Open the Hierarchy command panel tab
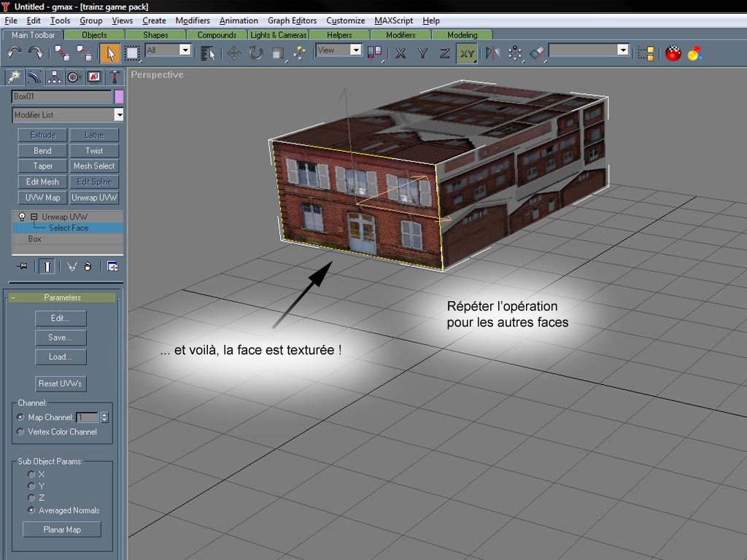747x560 pixels. (53, 77)
